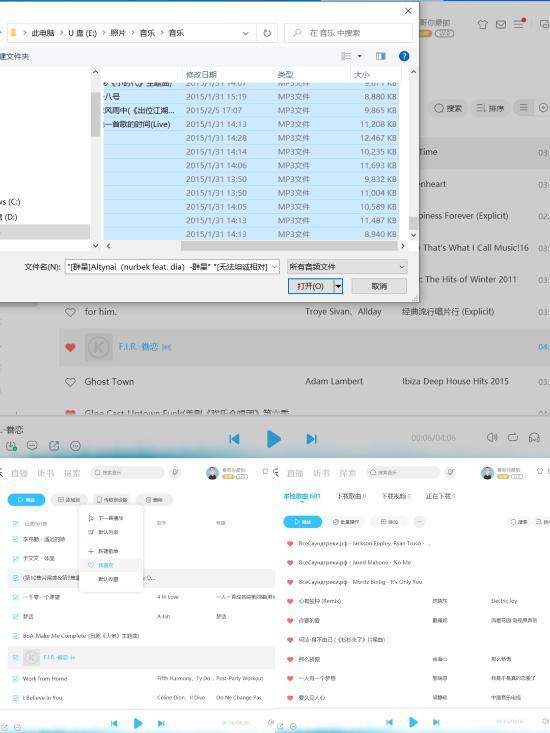Screen dimensions: 550x733
Task: Click the refresh icon beside the address bar
Action: [267, 33]
